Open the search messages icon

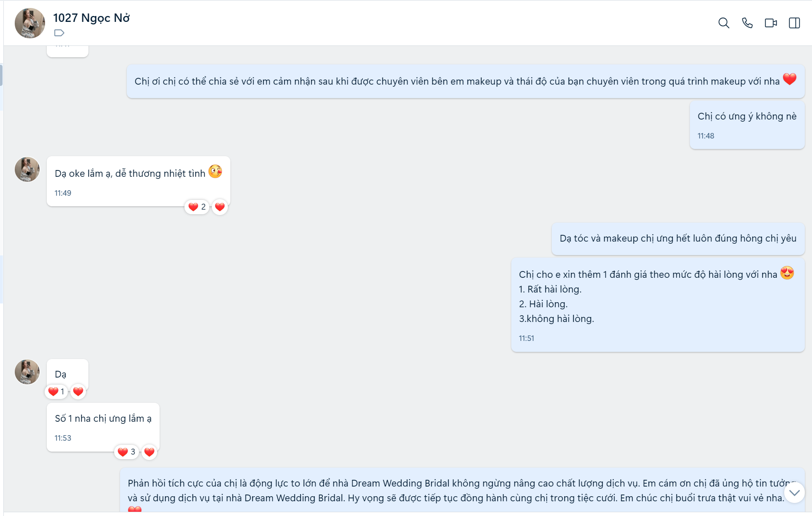tap(724, 23)
